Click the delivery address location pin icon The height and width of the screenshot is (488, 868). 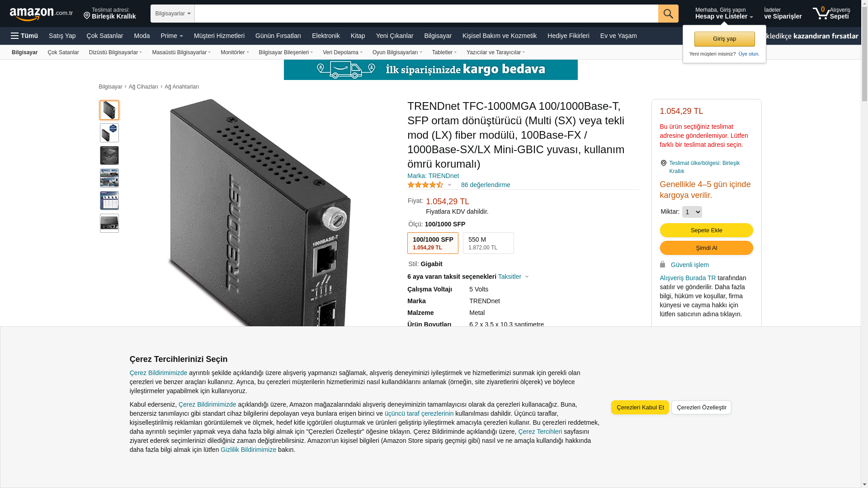coord(87,15)
